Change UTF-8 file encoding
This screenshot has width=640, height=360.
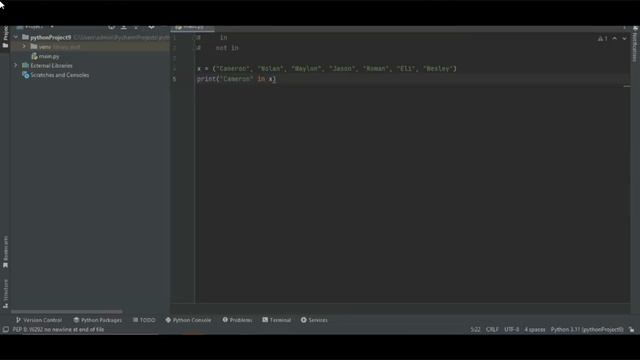511,329
